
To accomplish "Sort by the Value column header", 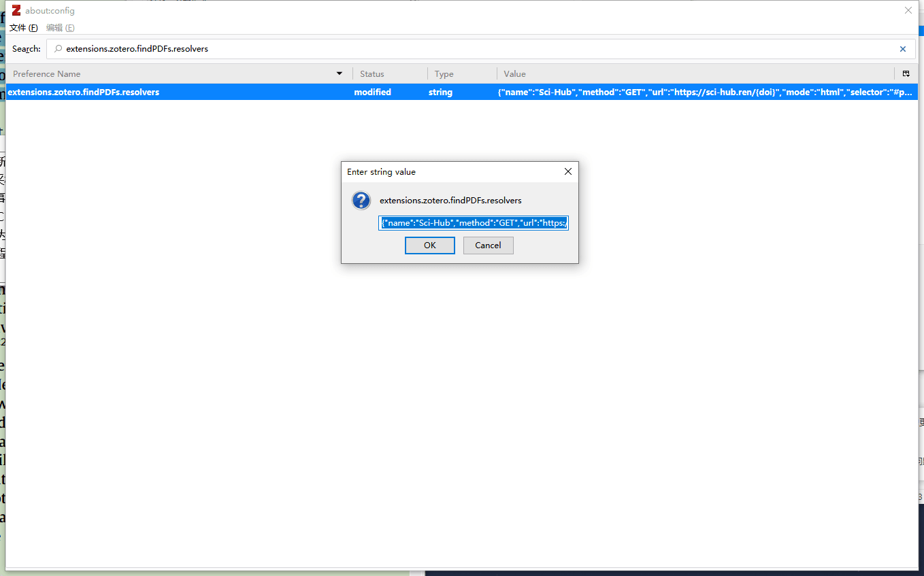I will click(694, 73).
